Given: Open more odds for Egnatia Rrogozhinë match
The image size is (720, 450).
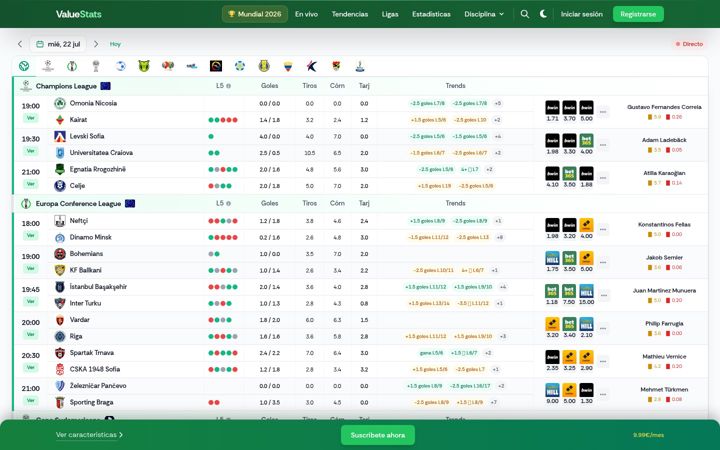Looking at the screenshot, I should 603,178.
